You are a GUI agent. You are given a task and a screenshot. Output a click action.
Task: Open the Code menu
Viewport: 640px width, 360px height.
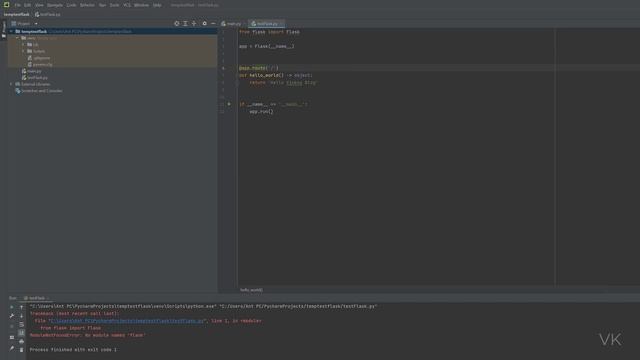pyautogui.click(x=71, y=5)
